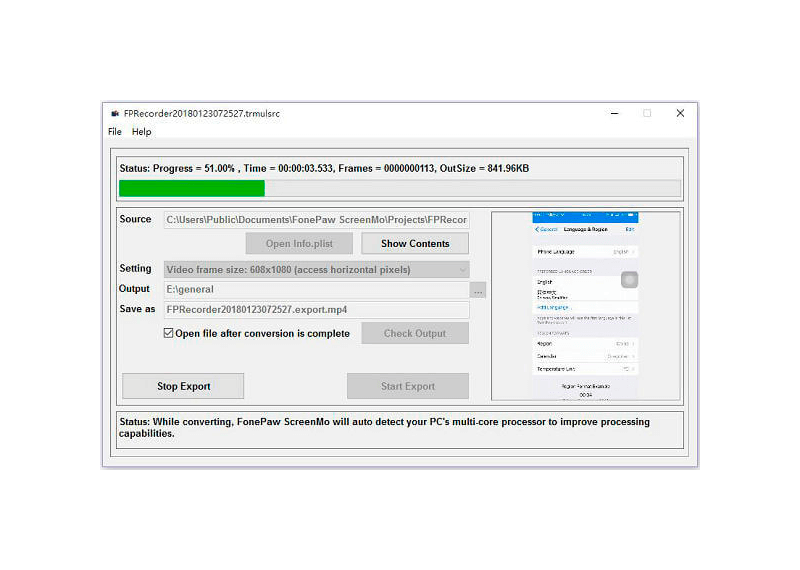Click the multi-core processor status message

pyautogui.click(x=384, y=428)
